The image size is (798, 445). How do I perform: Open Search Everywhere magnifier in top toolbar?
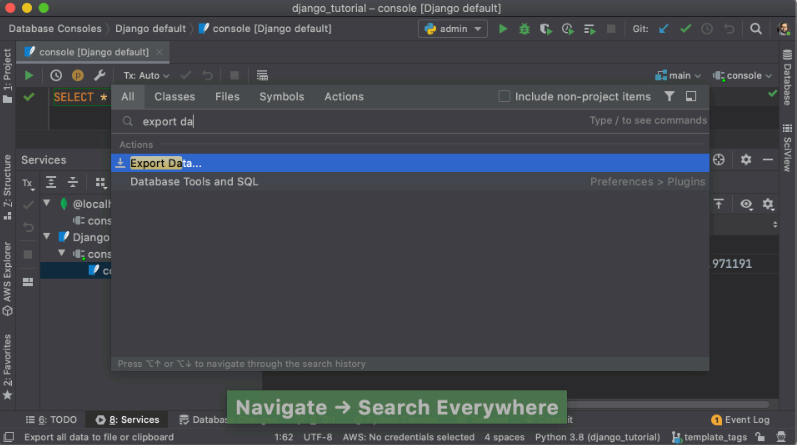pos(756,29)
